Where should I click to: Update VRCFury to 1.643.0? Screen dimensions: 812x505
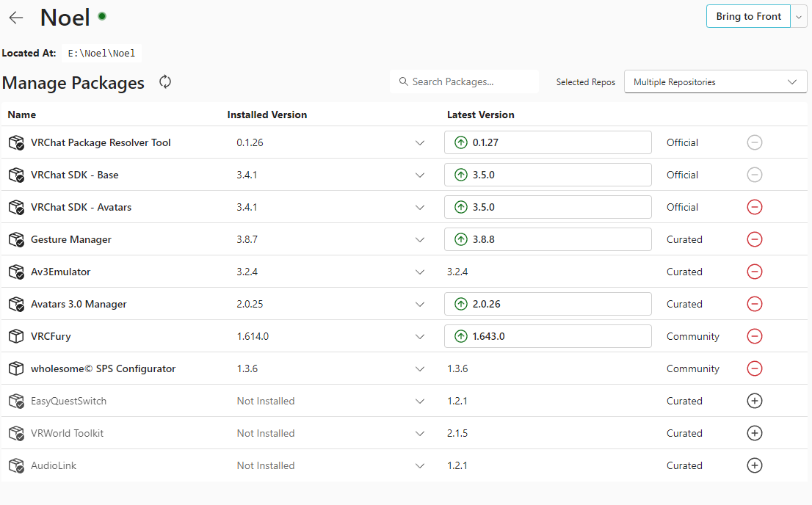tap(548, 336)
